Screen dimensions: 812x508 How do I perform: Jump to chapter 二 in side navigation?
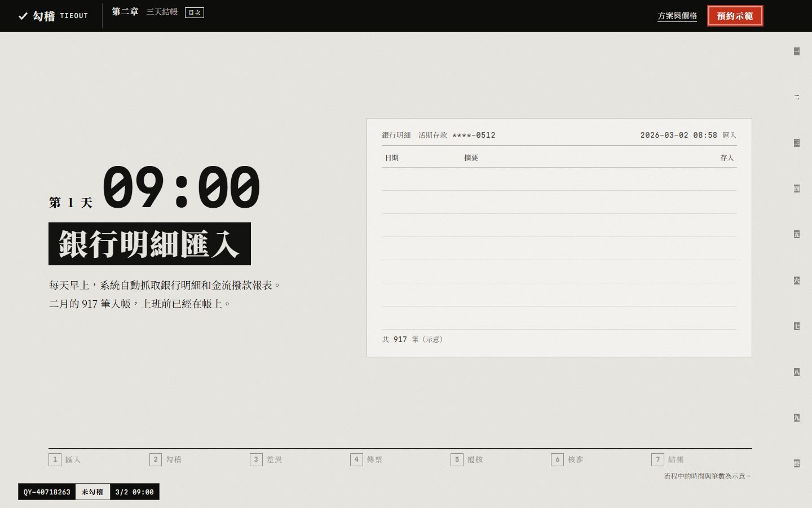pos(797,97)
